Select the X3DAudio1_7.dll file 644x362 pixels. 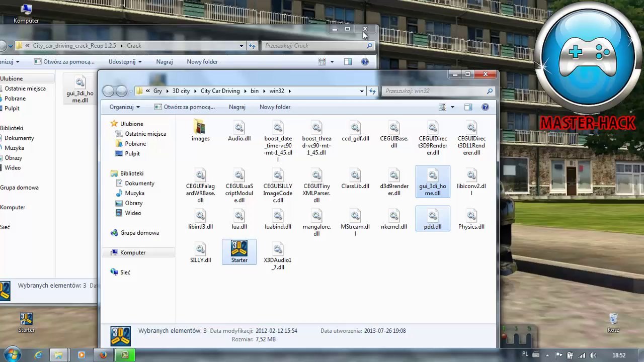278,256
